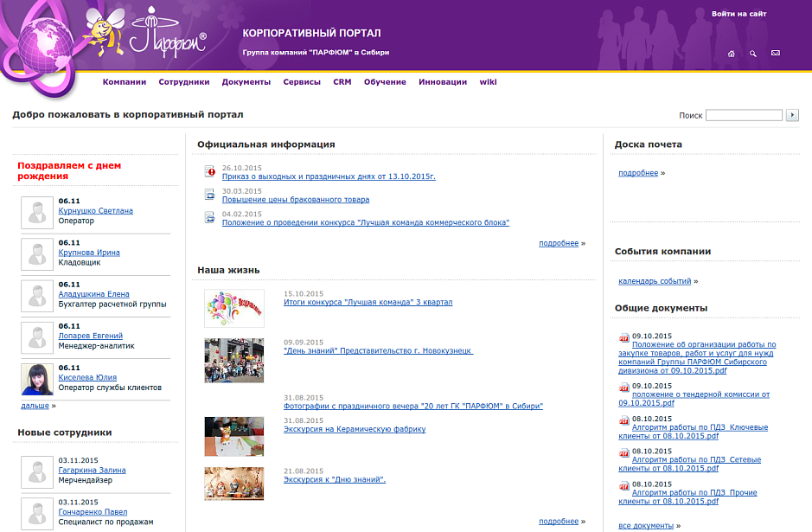Click the magnifier search icon in the header
812x532 pixels.
pos(753,54)
